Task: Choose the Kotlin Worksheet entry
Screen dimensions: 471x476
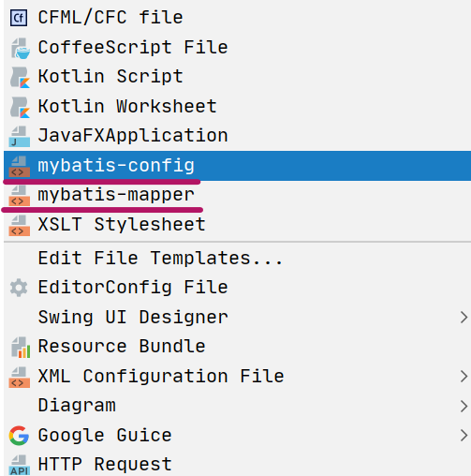Action: pyautogui.click(x=237, y=107)
